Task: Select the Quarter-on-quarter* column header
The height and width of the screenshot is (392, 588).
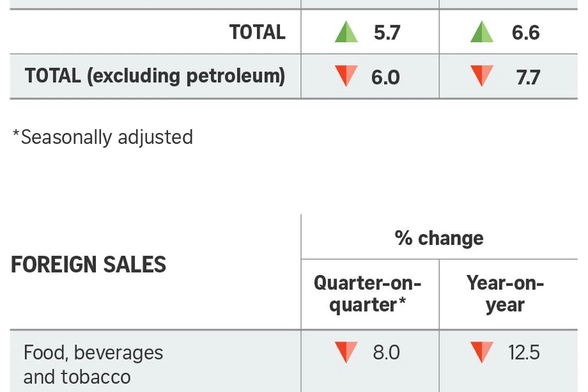Action: 368,294
